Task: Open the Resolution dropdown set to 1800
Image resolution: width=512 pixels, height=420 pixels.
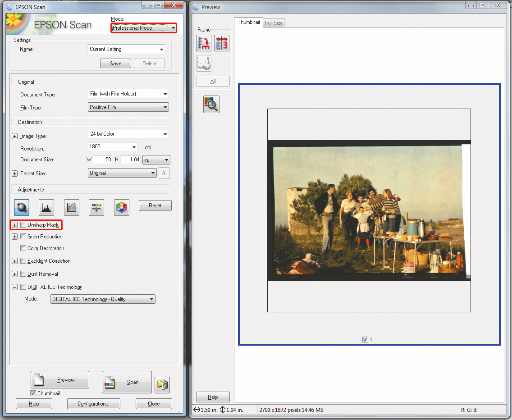Action: tap(134, 147)
